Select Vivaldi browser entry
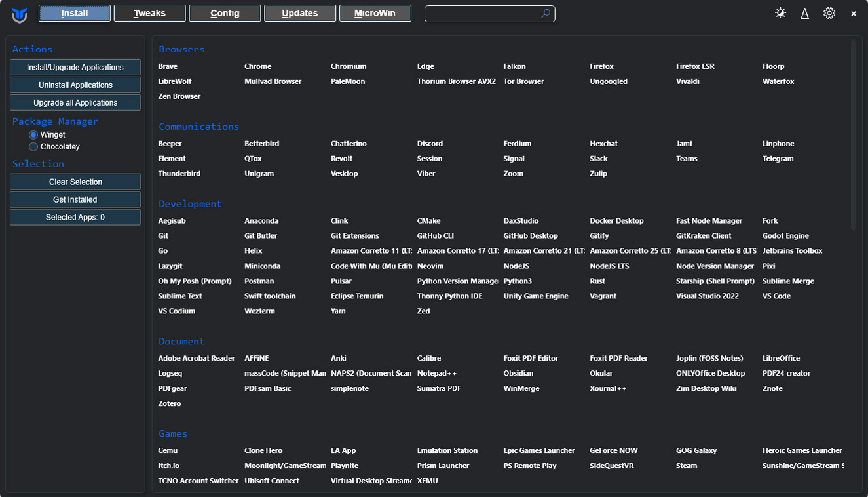868x497 pixels. click(688, 81)
